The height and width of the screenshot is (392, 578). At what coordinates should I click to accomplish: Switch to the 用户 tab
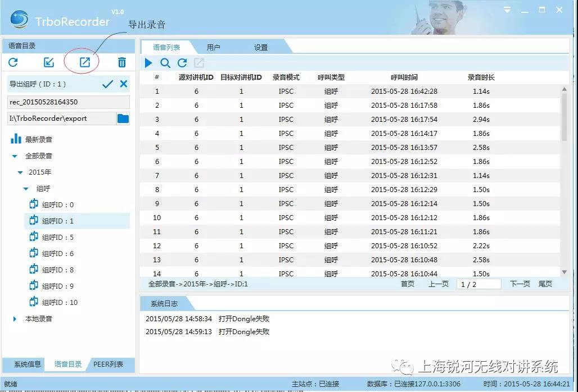(x=213, y=48)
